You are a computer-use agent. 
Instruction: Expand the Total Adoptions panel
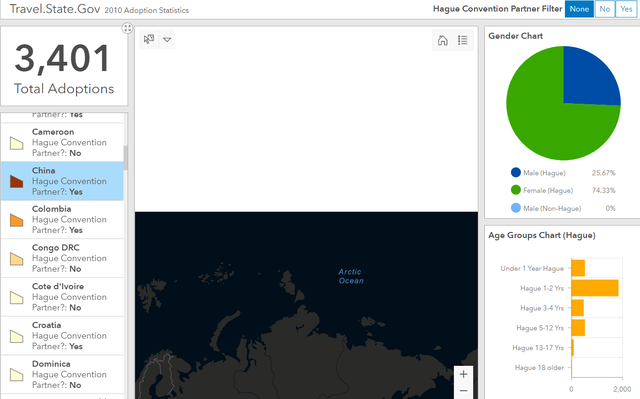click(x=127, y=28)
